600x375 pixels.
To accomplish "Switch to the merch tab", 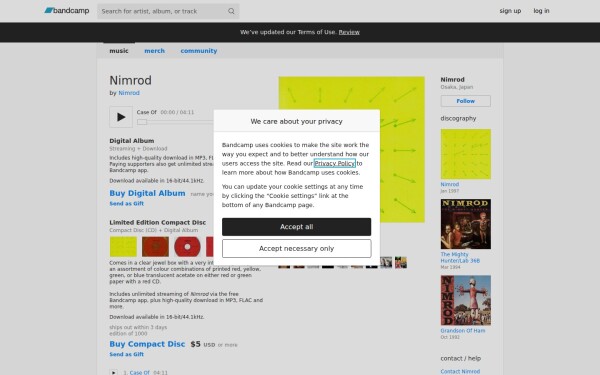I will [154, 51].
